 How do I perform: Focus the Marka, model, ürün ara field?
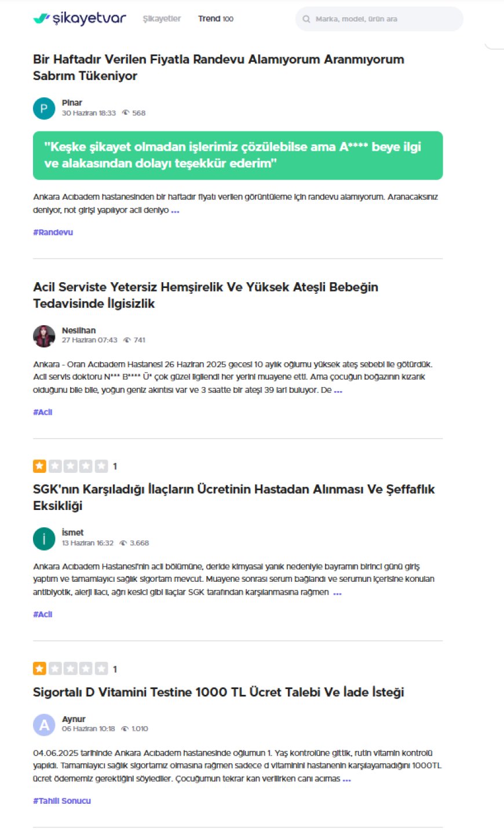point(379,19)
